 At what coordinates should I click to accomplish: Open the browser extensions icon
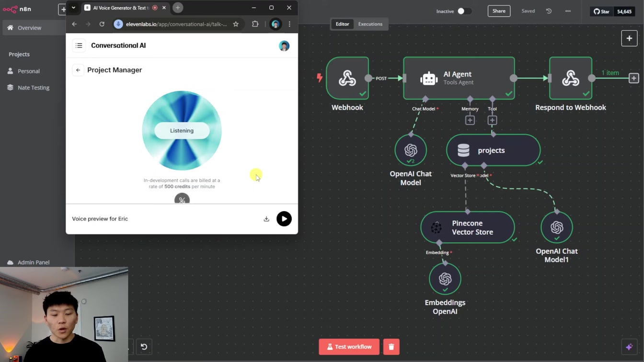click(x=255, y=24)
